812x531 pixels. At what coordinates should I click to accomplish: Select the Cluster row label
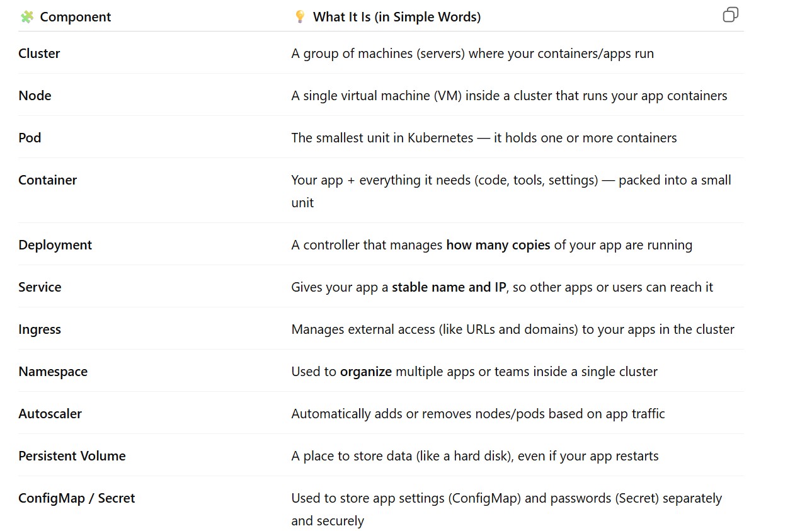click(39, 54)
